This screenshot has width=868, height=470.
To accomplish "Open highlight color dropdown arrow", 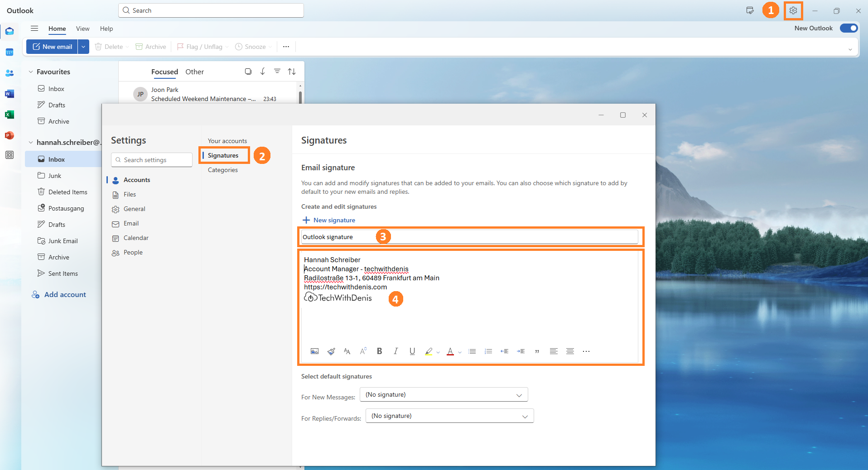I will [438, 352].
